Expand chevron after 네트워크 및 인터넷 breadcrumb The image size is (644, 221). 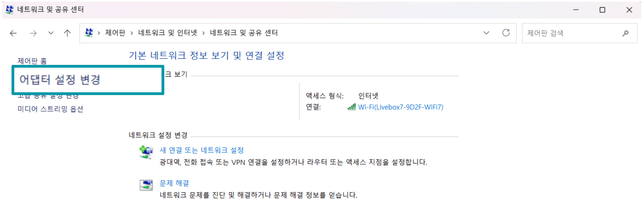[203, 33]
